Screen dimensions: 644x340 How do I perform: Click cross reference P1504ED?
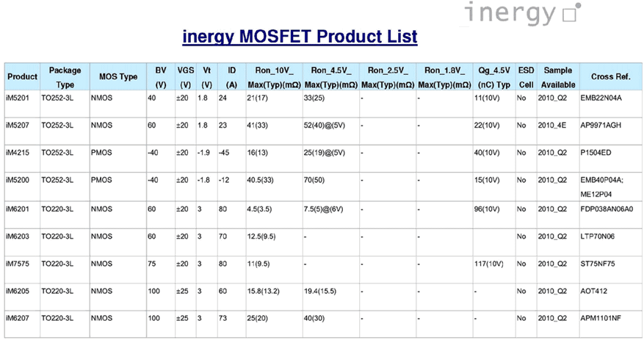coord(596,153)
